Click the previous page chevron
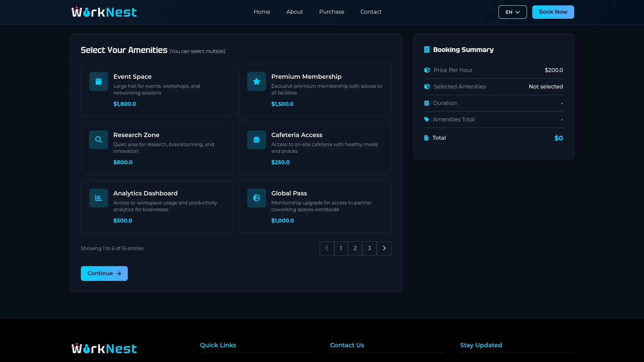The height and width of the screenshot is (362, 644). [327, 248]
